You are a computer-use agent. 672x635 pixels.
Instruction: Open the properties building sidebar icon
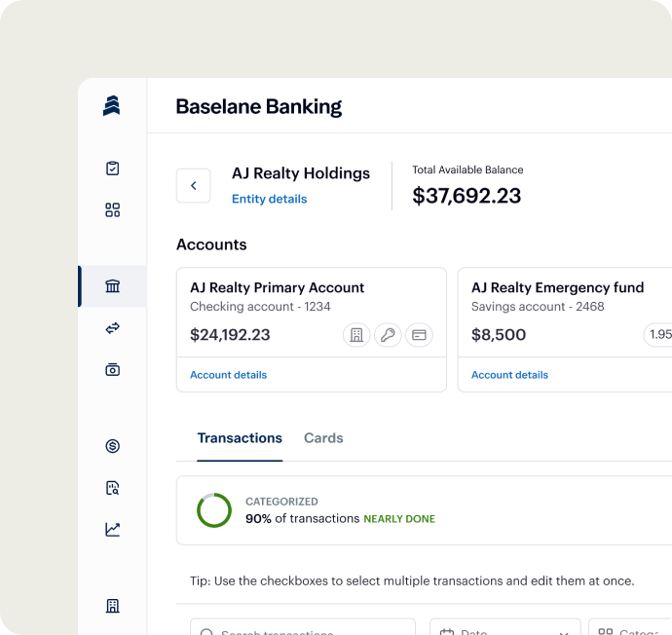coord(112,606)
